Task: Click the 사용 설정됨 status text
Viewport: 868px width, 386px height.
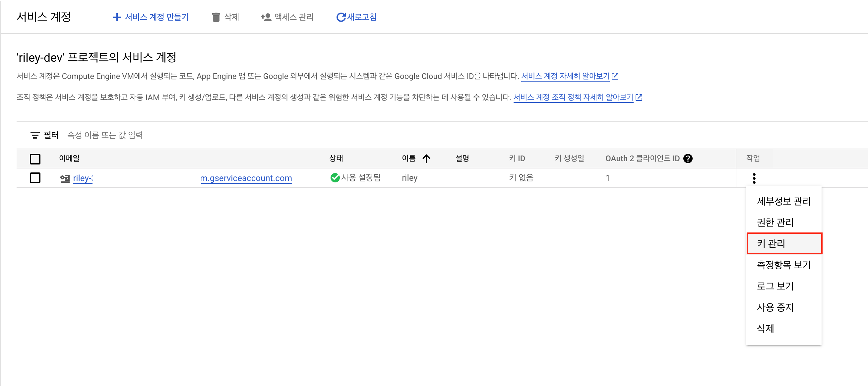Action: 360,178
